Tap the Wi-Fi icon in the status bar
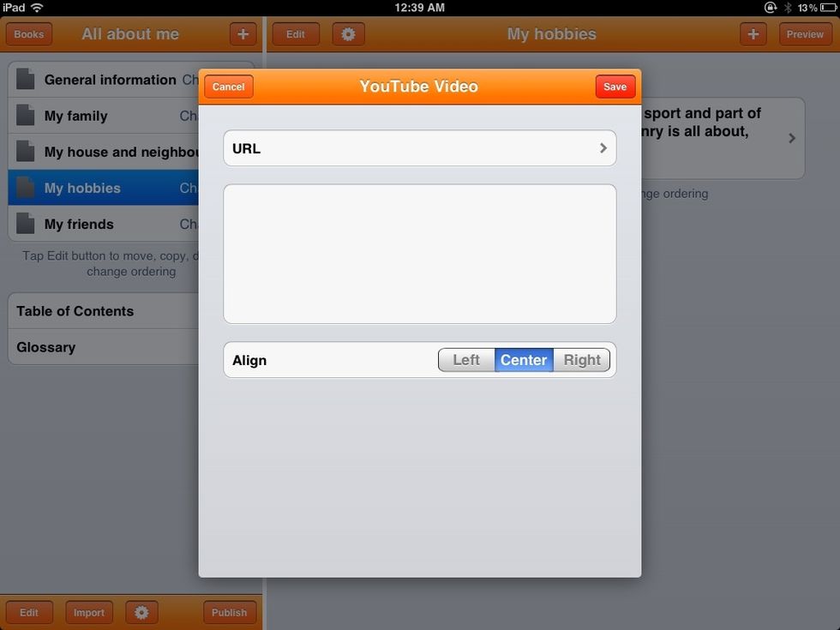840x630 pixels. [34, 6]
